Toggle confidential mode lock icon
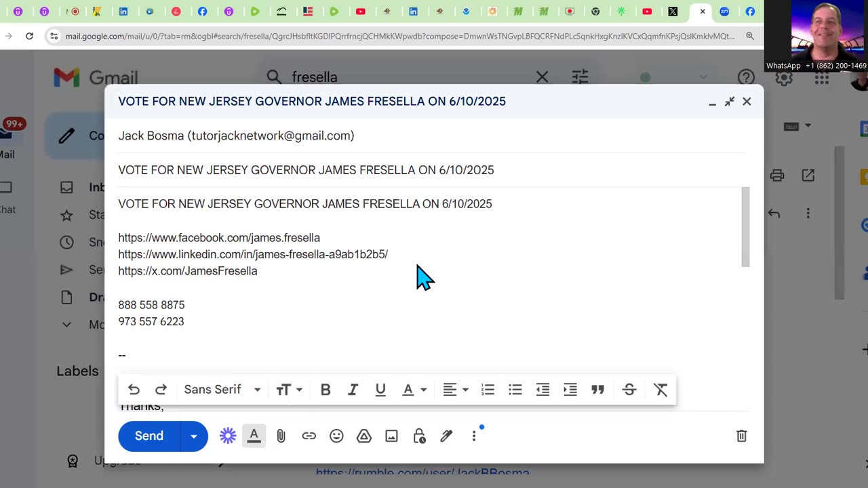The height and width of the screenshot is (488, 868). [x=419, y=436]
